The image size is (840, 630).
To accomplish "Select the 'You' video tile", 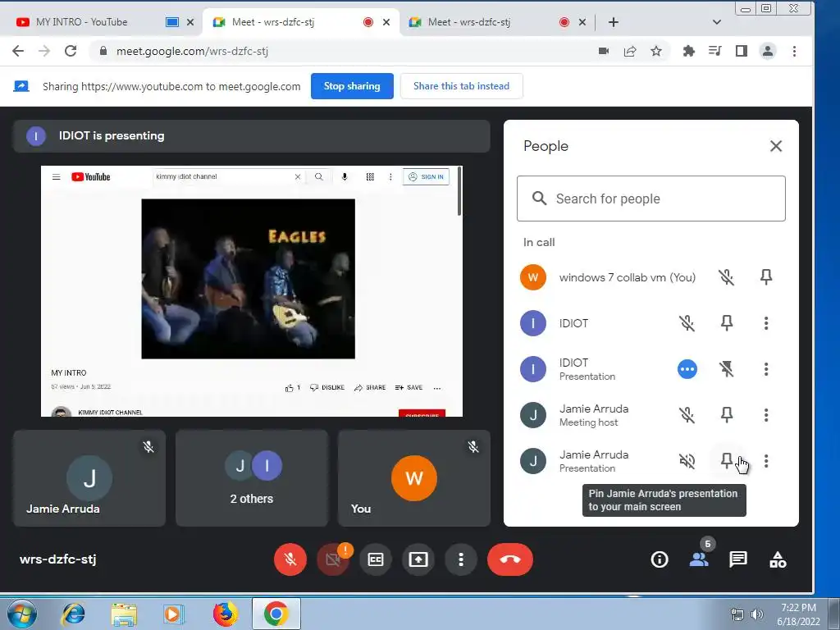I will [414, 478].
